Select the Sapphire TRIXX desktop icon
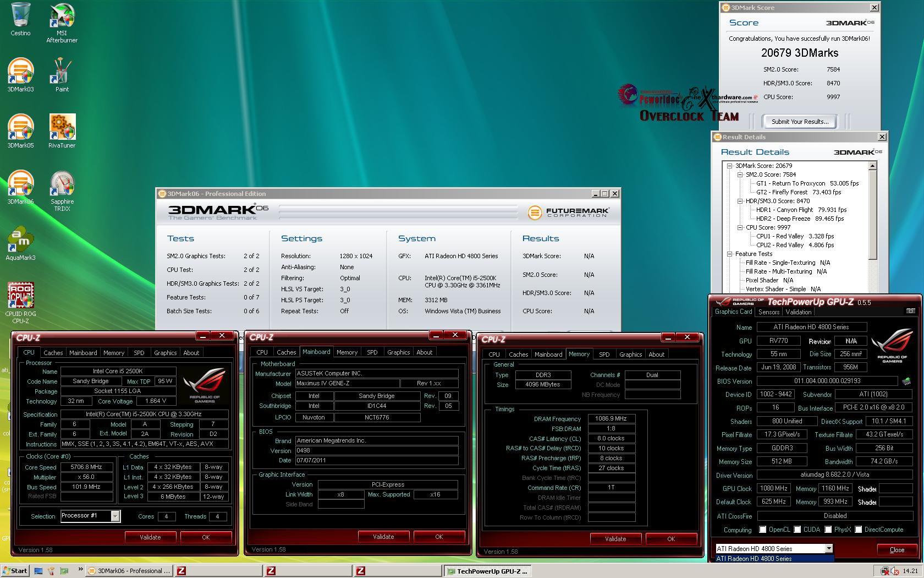 (62, 190)
